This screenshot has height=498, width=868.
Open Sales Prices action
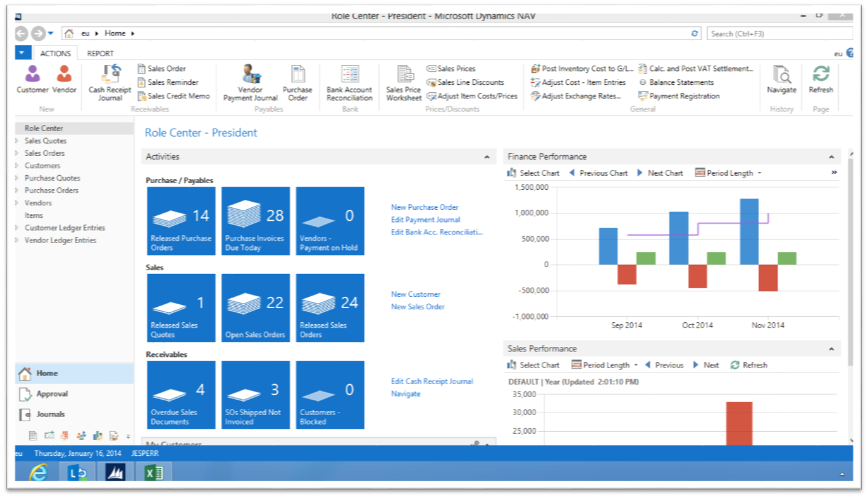click(451, 69)
